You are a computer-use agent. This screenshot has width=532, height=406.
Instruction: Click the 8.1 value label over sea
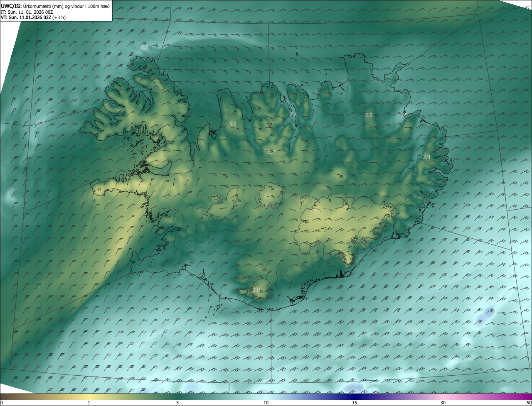pos(40,122)
